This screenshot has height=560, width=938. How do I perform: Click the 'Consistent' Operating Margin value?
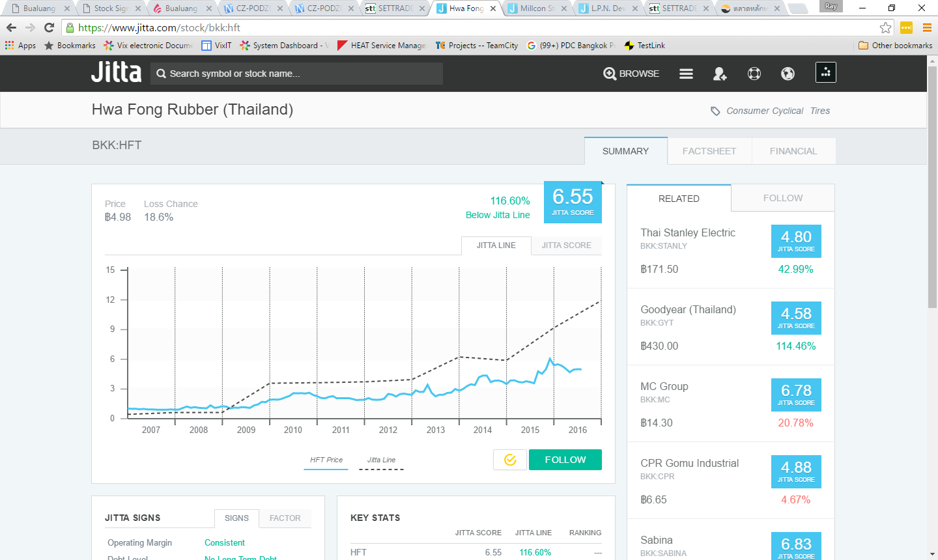[x=225, y=542]
